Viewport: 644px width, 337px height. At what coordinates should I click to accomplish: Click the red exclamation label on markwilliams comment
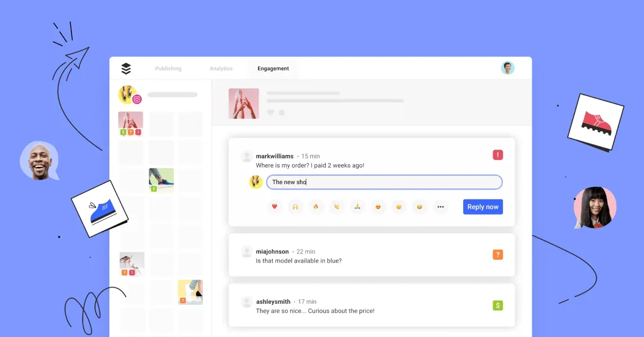498,155
